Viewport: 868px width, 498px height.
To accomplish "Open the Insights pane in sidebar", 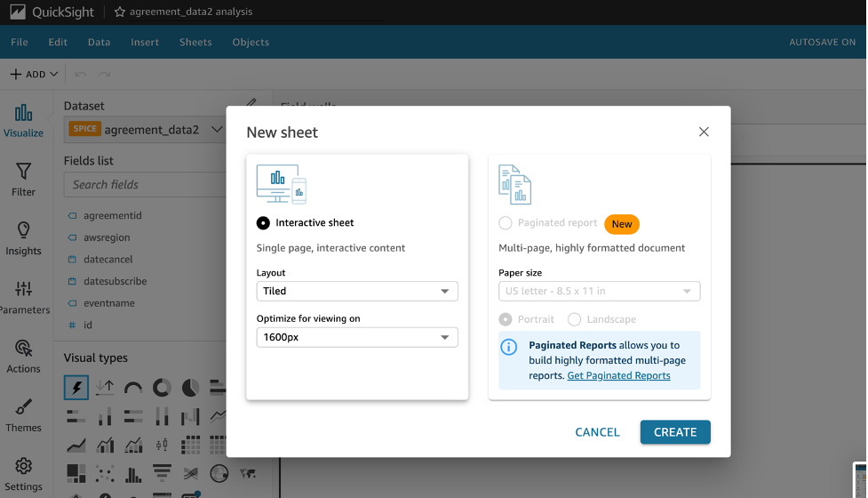I will (23, 238).
